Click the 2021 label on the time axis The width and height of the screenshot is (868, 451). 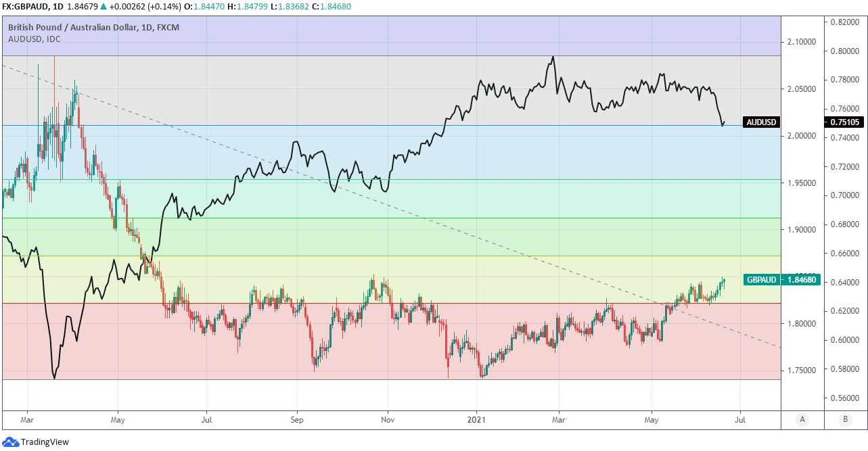(x=477, y=419)
